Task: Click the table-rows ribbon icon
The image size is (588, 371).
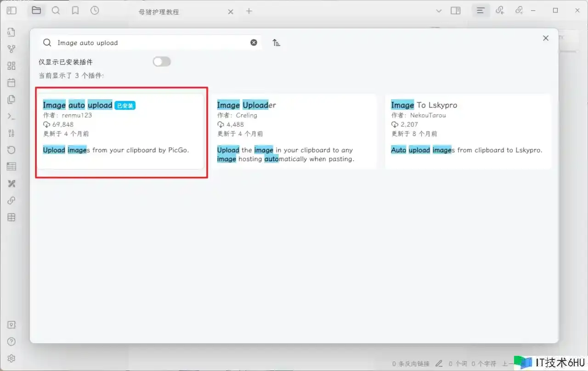Action: click(11, 167)
